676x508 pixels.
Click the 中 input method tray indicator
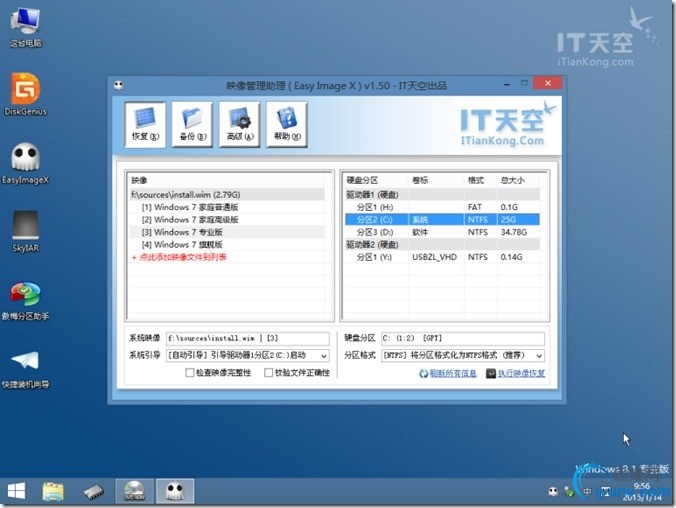coord(587,492)
